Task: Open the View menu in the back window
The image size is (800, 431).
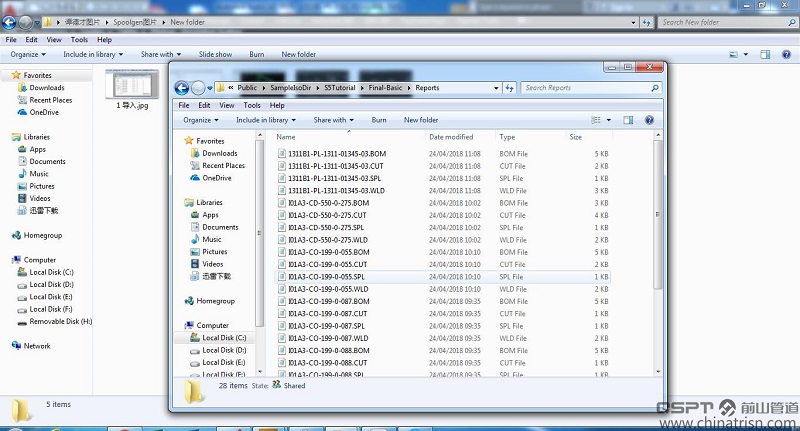Action: pos(53,40)
